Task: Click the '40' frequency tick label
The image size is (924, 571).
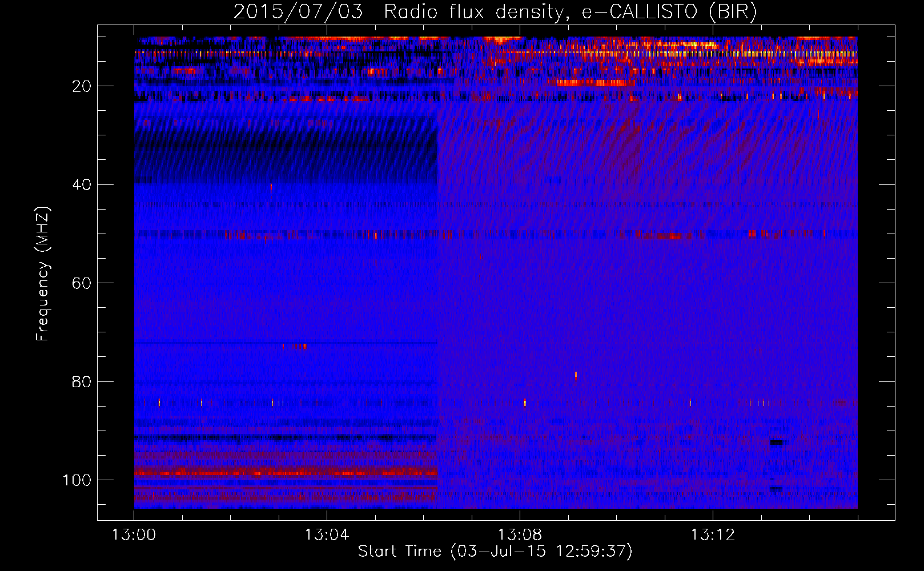Action: 82,185
